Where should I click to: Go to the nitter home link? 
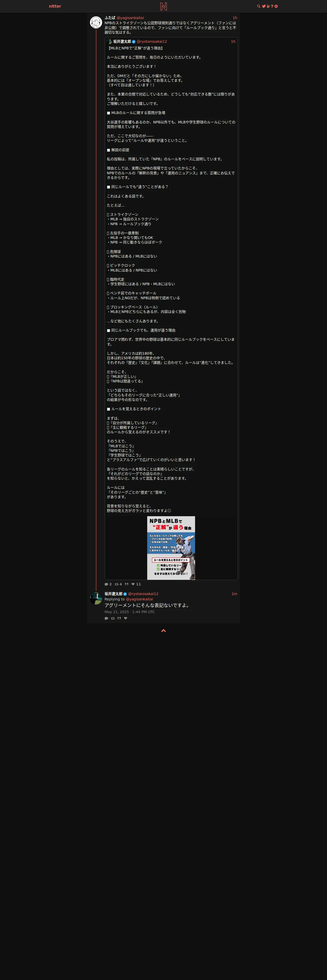(x=55, y=6)
